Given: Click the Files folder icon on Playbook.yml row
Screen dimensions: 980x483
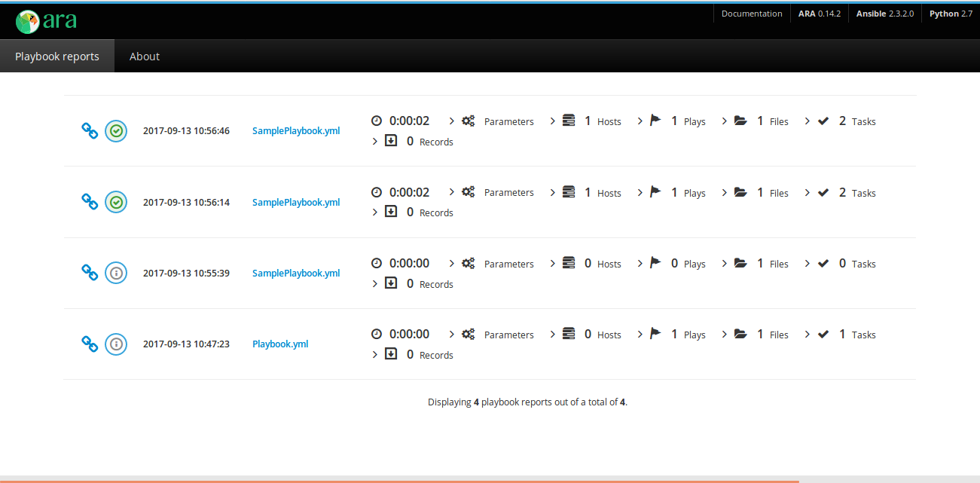Looking at the screenshot, I should point(740,333).
